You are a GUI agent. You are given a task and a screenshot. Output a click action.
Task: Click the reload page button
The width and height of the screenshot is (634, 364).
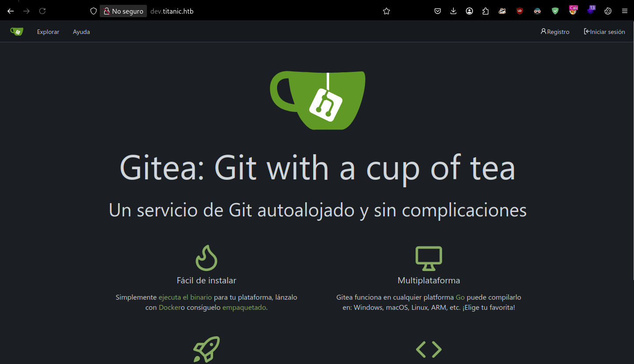point(42,11)
